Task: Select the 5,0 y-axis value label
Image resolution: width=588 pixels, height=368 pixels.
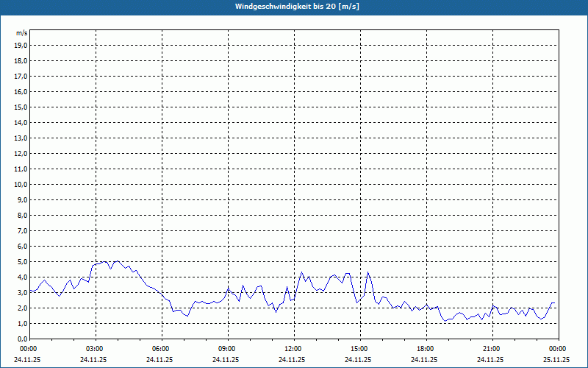Action: tap(21, 261)
